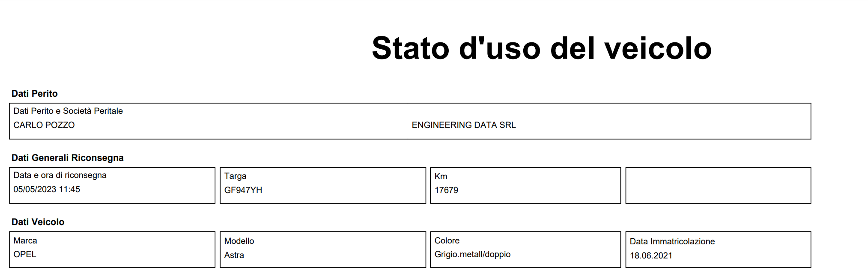Select the date value 05/05/2023 11:45
Screen dimensions: 868x270
pyautogui.click(x=47, y=189)
